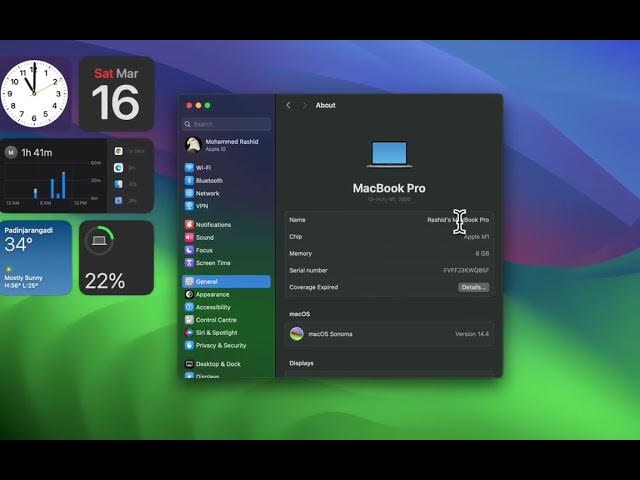Click the Desktop & Dock icon
Image resolution: width=640 pixels, height=480 pixels.
(x=189, y=364)
